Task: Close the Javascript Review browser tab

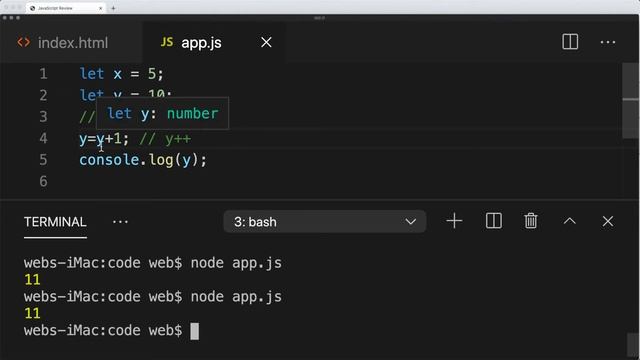Action: pos(100,8)
